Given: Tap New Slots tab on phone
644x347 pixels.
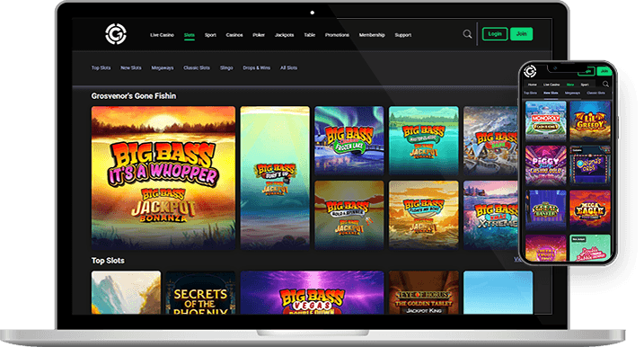Looking at the screenshot, I should tap(551, 93).
